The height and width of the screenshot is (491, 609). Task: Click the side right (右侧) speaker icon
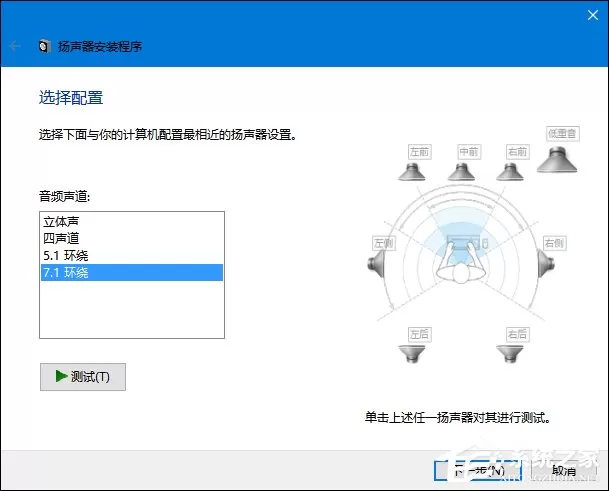[x=546, y=264]
